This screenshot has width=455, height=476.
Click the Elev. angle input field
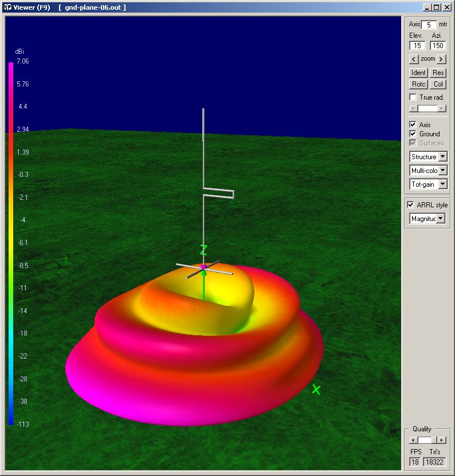coord(416,46)
